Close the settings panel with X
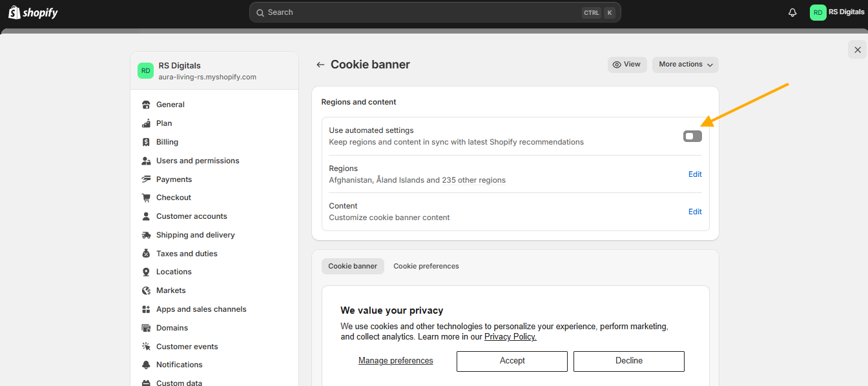This screenshot has width=868, height=386. tap(857, 50)
